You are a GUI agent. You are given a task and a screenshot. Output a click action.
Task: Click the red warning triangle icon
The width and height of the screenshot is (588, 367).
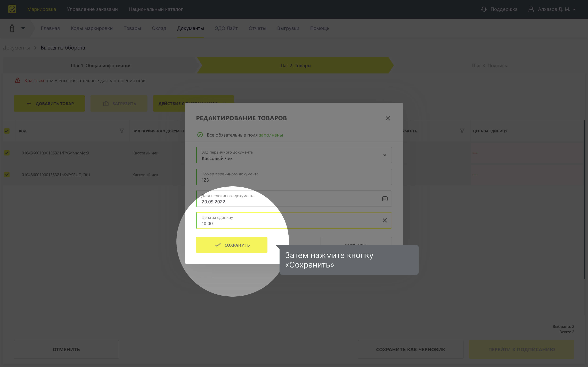click(18, 80)
